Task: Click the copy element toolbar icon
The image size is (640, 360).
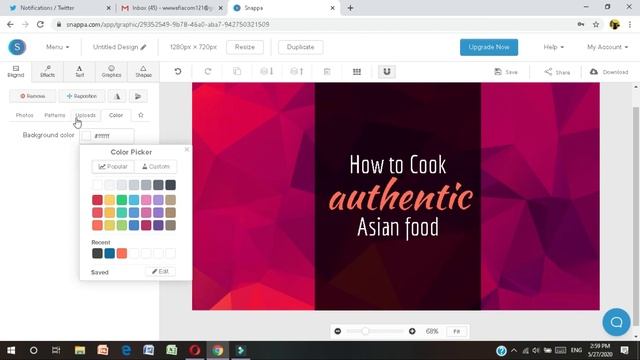Action: [237, 71]
